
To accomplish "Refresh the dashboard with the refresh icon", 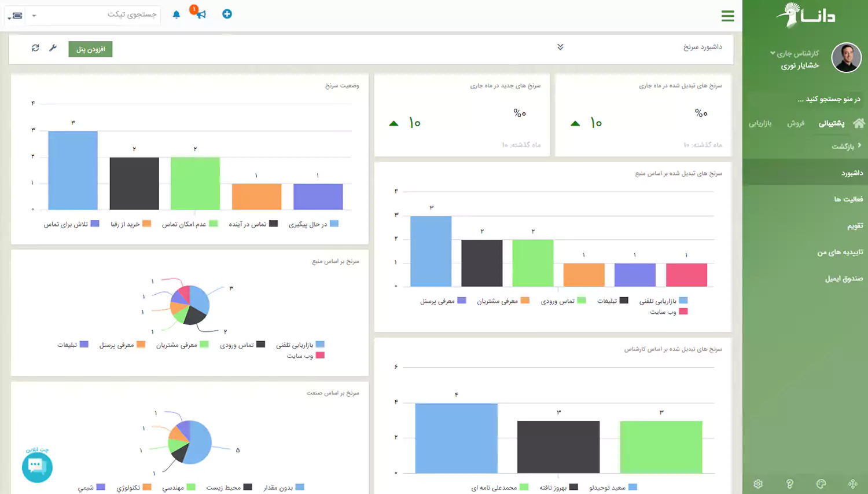I will pos(35,48).
